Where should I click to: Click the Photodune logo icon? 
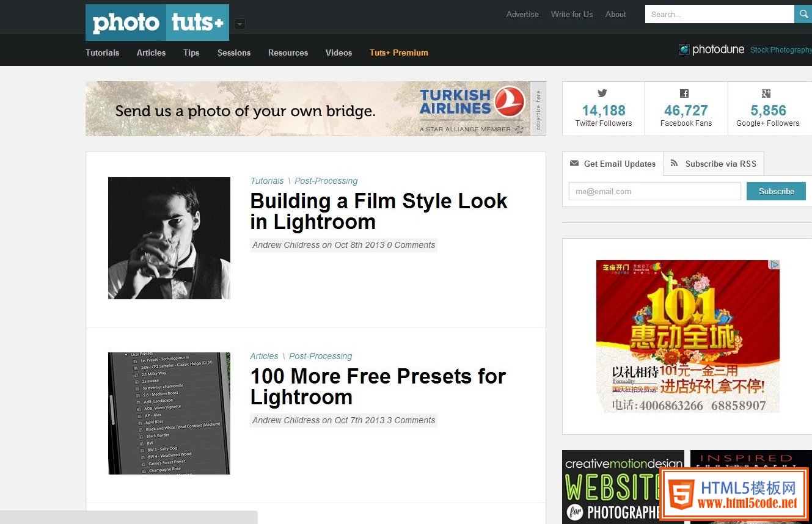pyautogui.click(x=684, y=49)
